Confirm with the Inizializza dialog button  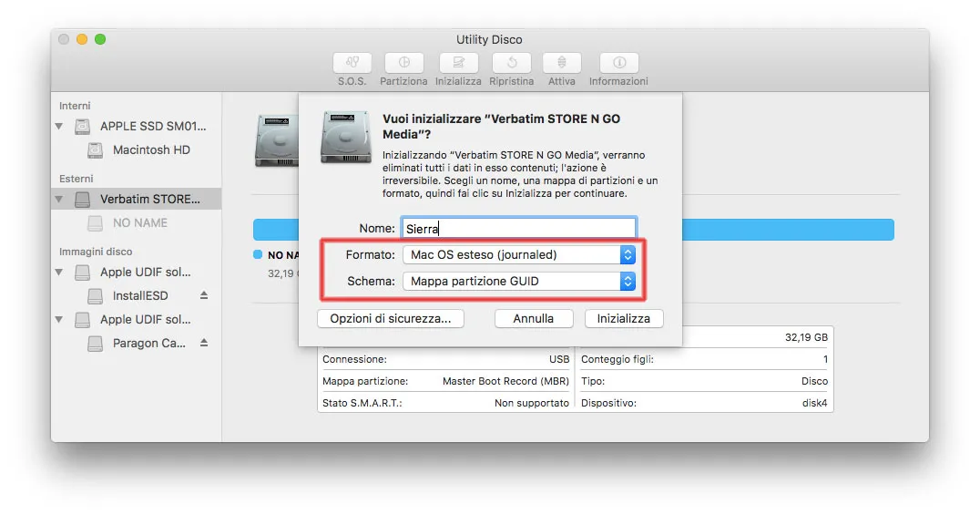(624, 318)
